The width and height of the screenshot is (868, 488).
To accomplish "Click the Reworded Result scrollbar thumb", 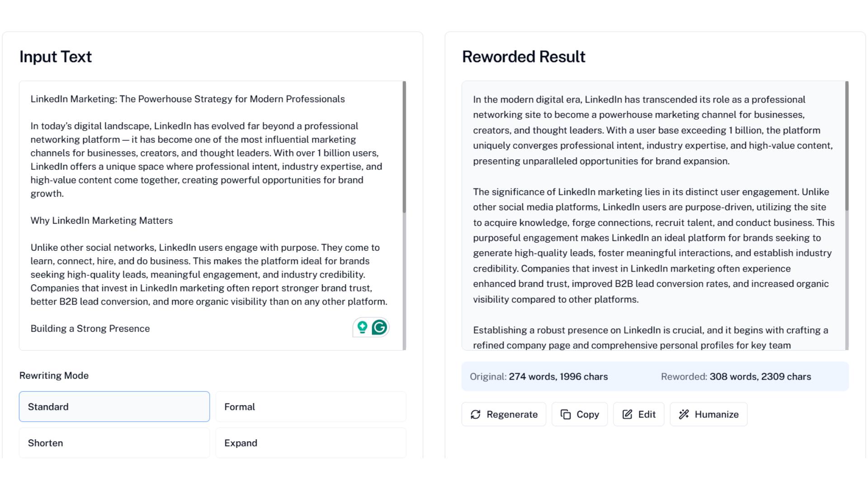I will (x=847, y=145).
